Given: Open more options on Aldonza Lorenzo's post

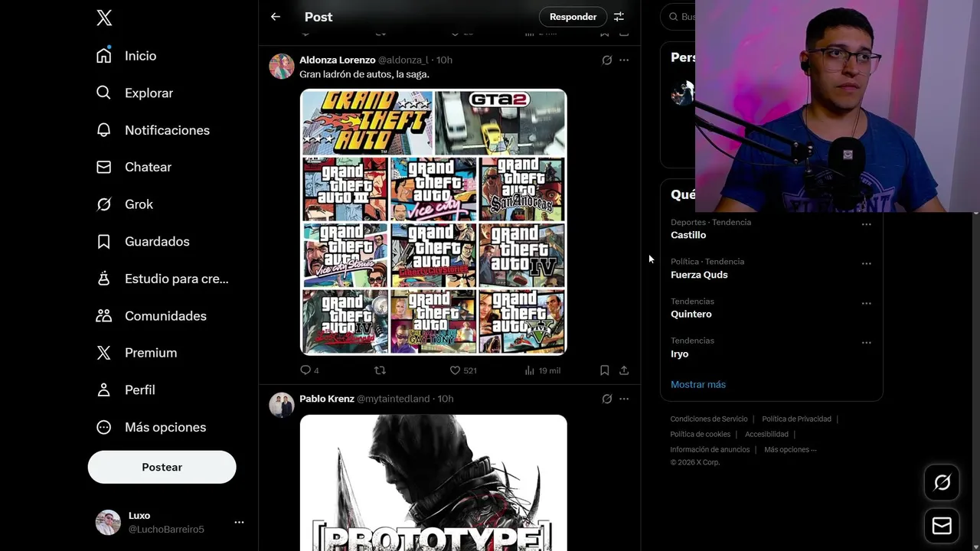Looking at the screenshot, I should [x=624, y=60].
